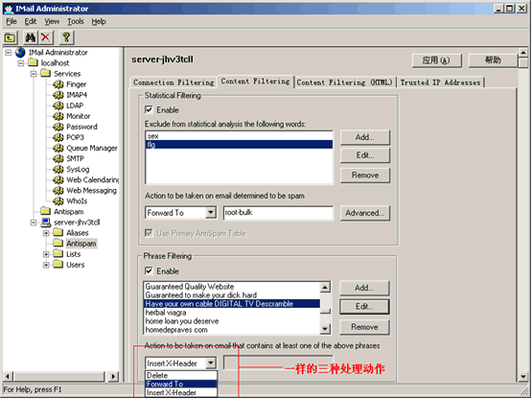Screen dimensions: 532x399
Task: Click the folder up toolbar icon
Action: point(11,37)
